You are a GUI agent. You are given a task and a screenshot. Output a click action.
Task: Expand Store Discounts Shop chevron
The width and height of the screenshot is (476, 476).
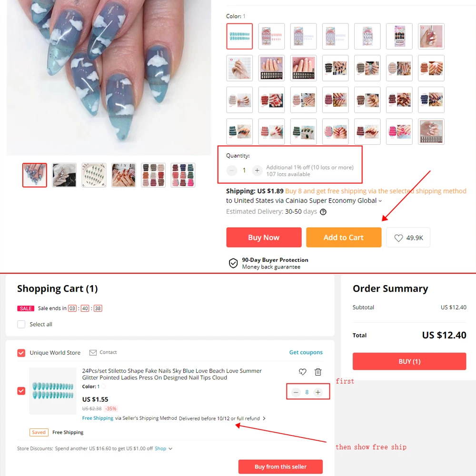170,449
